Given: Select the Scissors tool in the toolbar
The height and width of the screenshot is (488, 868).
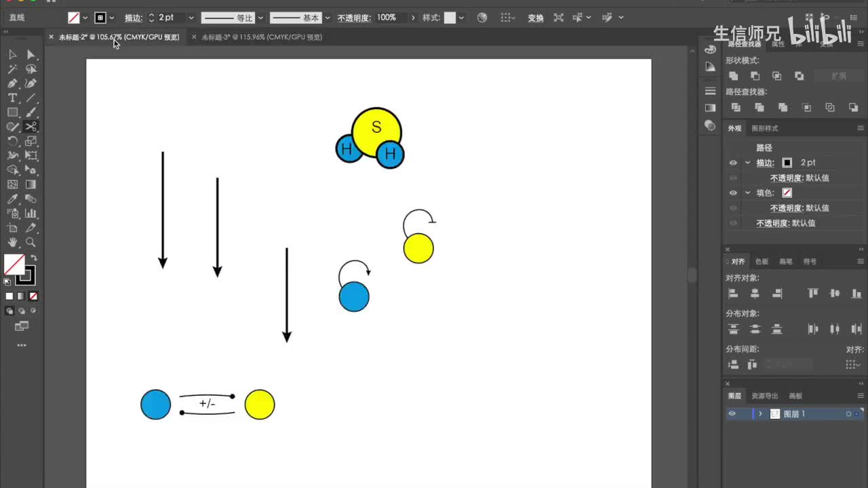Looking at the screenshot, I should [31, 127].
